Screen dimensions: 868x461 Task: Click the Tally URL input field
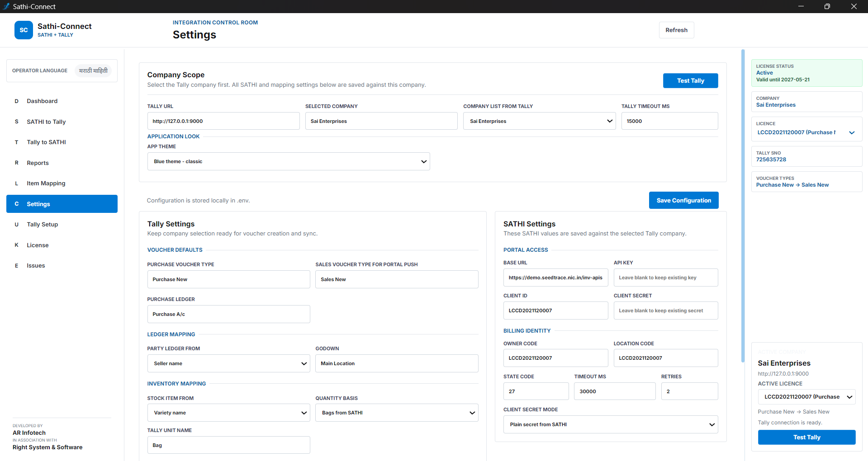[223, 121]
